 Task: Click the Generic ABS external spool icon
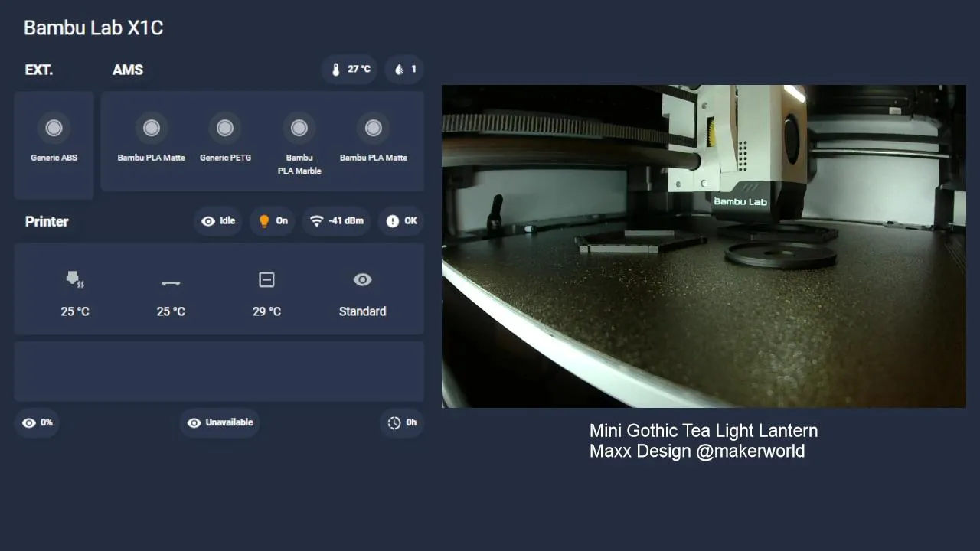point(54,128)
